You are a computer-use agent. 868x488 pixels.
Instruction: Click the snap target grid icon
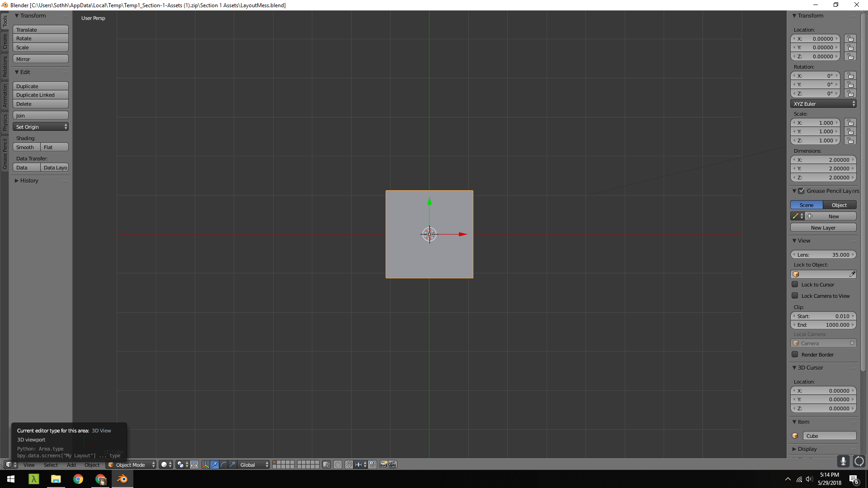tap(373, 465)
